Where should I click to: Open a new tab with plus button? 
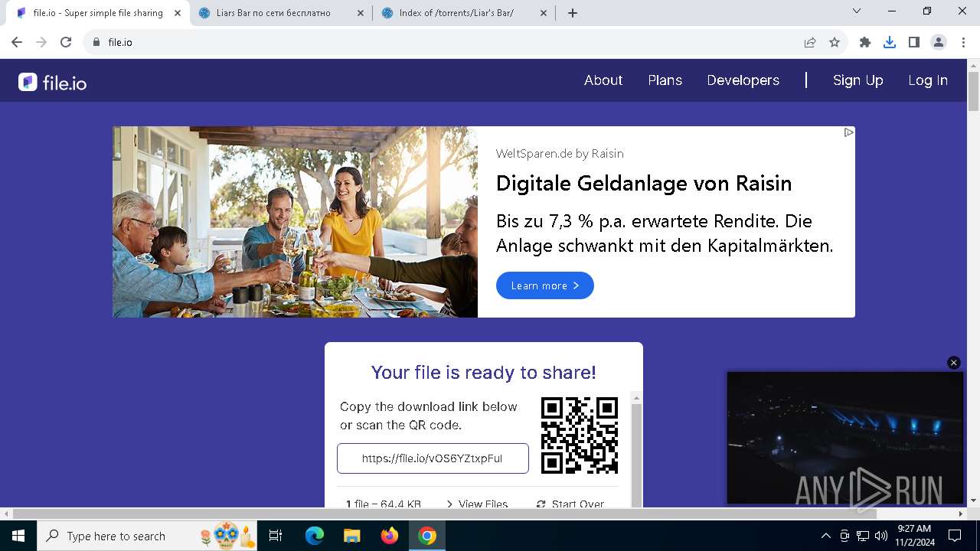pyautogui.click(x=573, y=13)
